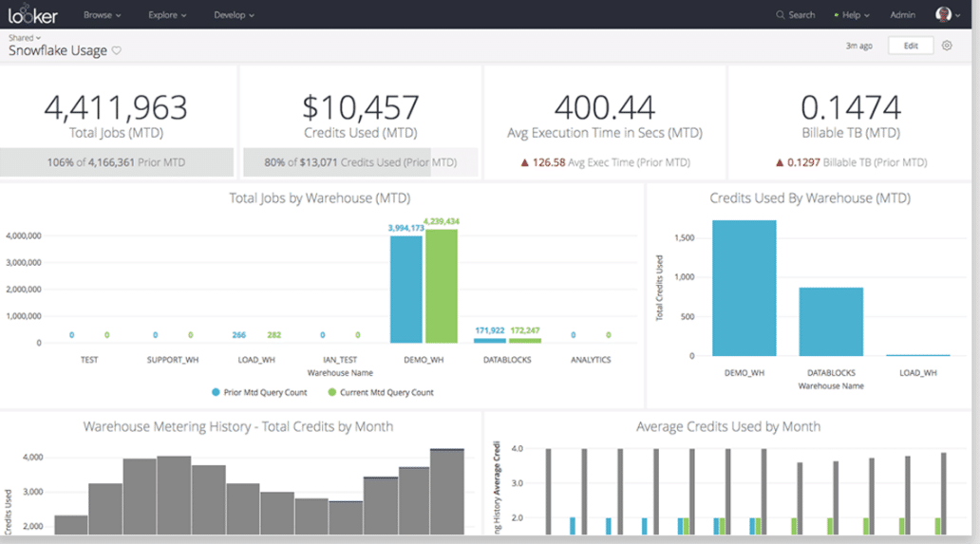Open the Admin menu
980x544 pixels.
point(902,15)
